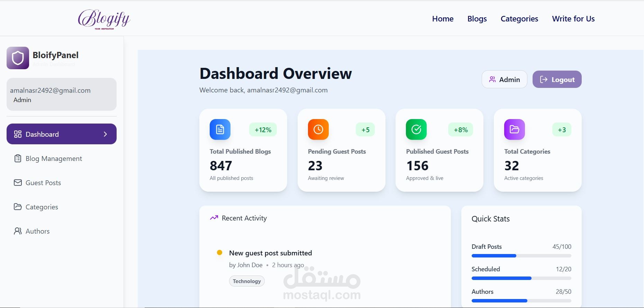Click the 23 pending posts count

coord(315,166)
